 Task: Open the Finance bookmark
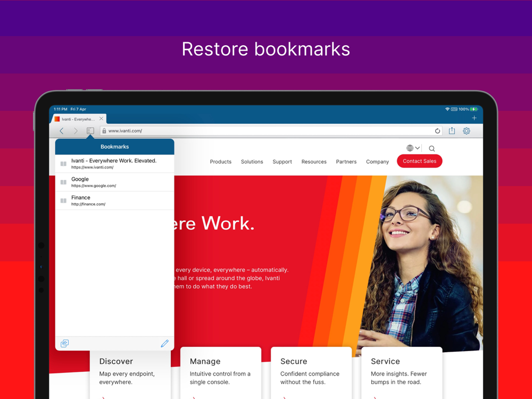pos(115,201)
